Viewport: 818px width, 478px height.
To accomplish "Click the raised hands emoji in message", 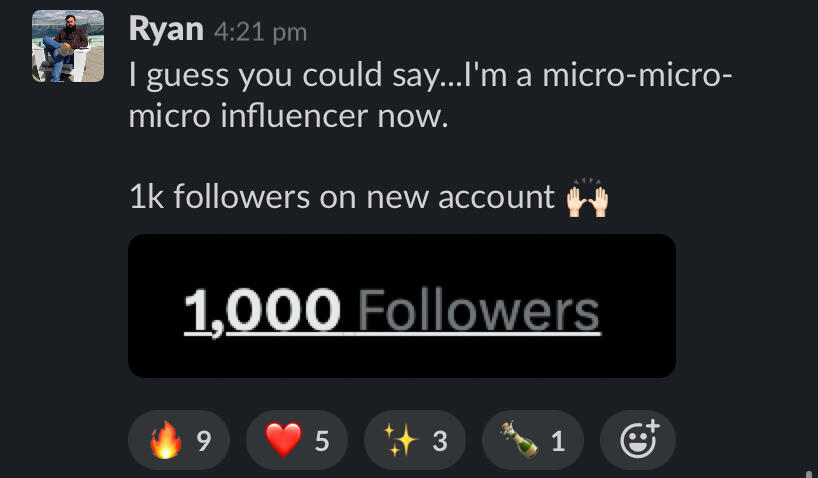I will coord(587,198).
